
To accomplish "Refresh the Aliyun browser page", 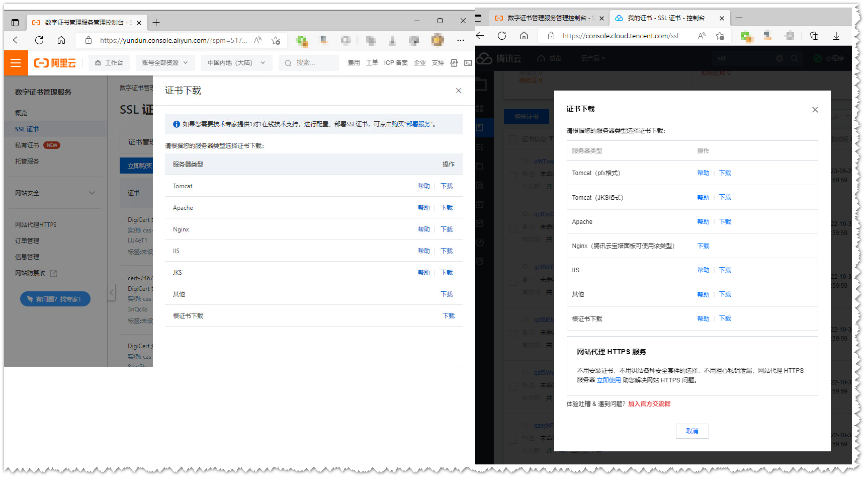I will pyautogui.click(x=39, y=40).
